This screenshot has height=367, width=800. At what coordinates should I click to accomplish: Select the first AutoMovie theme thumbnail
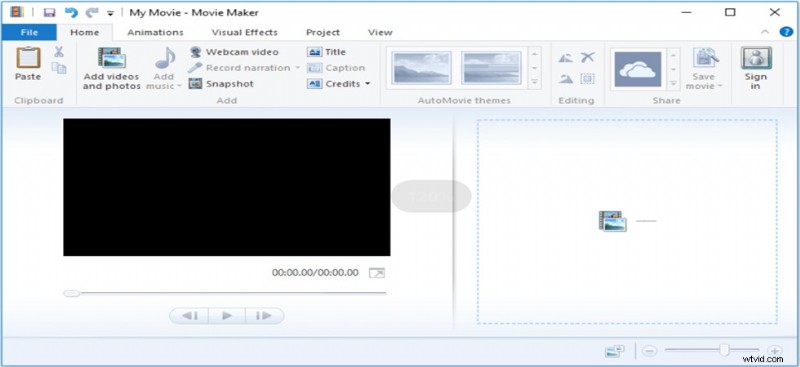[x=421, y=68]
